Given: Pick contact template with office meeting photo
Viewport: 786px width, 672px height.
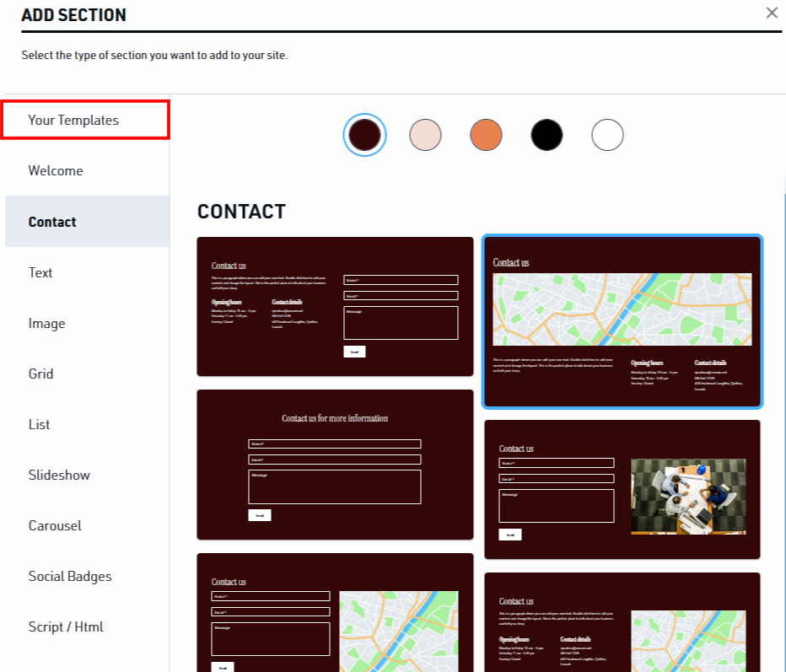Looking at the screenshot, I should pos(622,489).
